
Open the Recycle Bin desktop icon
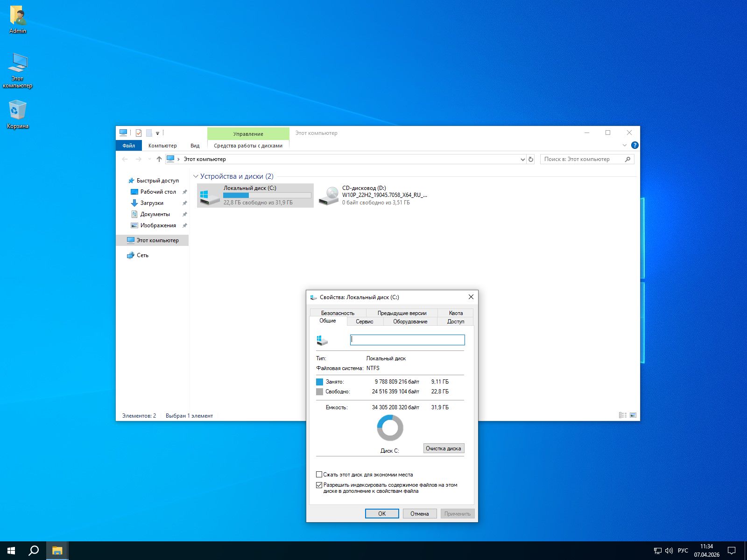(x=18, y=111)
